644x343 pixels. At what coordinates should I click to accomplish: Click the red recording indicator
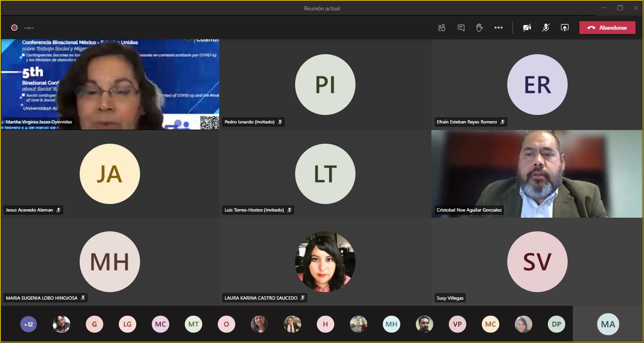click(15, 28)
